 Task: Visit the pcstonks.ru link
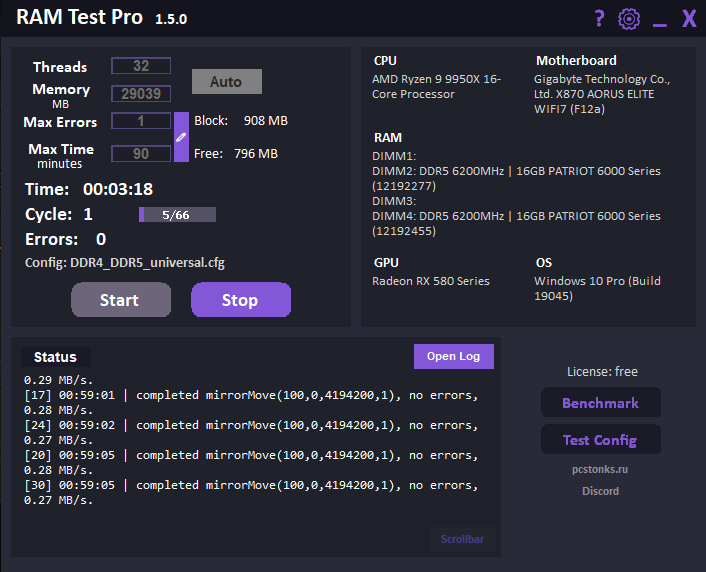point(600,469)
